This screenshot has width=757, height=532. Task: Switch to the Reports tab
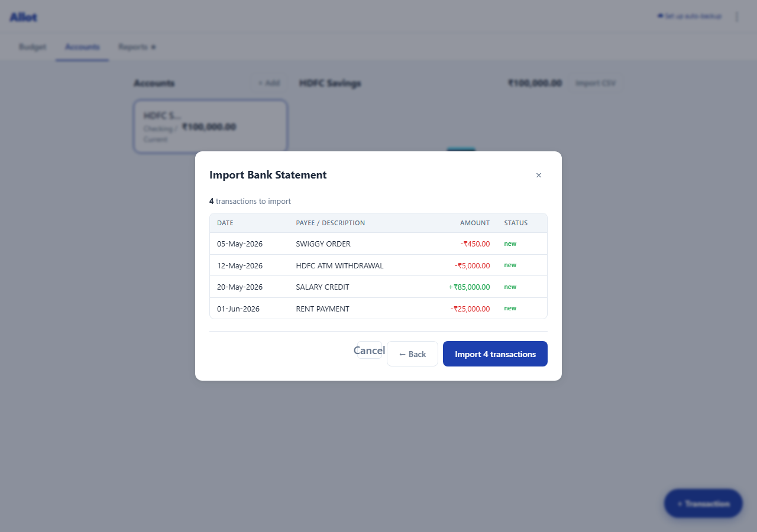pyautogui.click(x=137, y=47)
